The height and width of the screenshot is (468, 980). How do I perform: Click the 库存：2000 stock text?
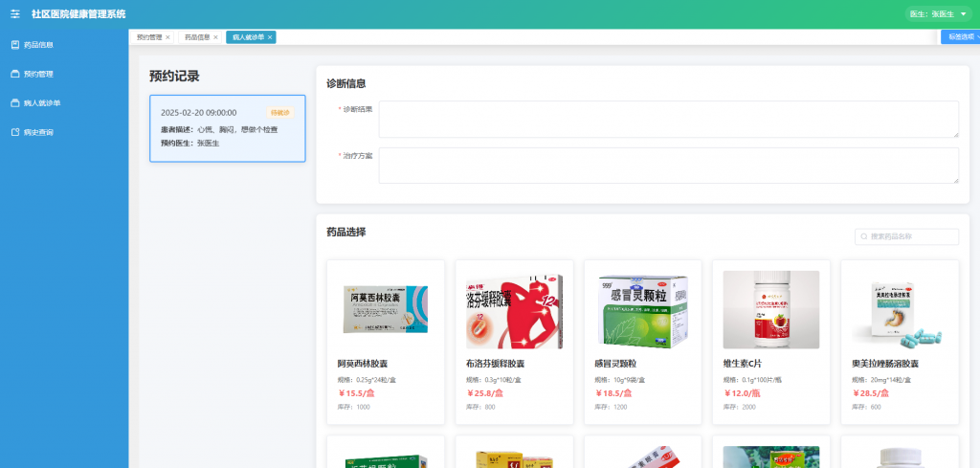740,408
